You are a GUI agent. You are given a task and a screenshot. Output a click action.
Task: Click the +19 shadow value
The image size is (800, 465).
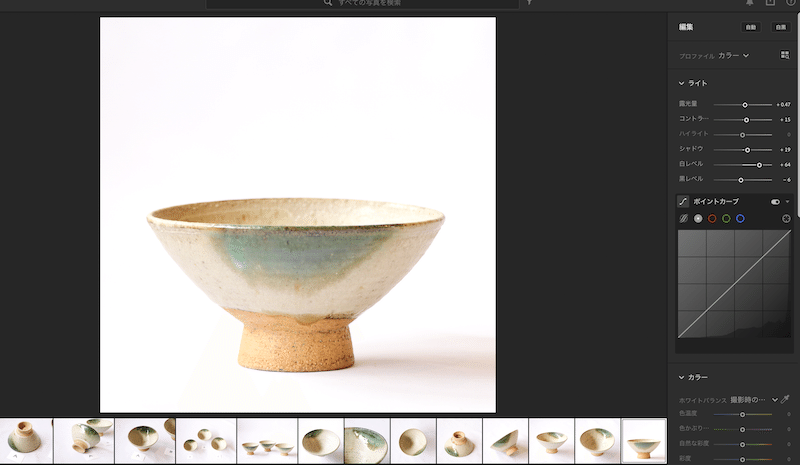tap(785, 150)
